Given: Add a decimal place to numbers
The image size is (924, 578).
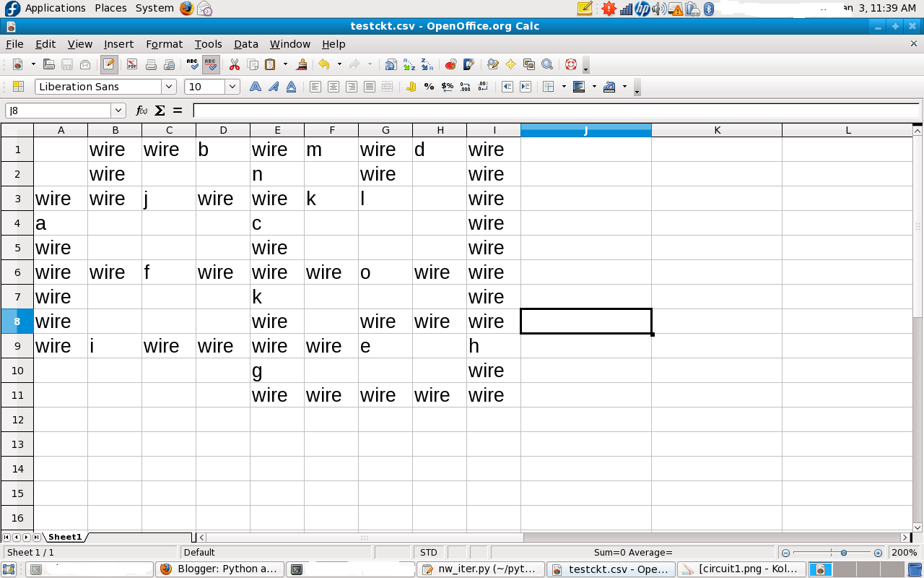Looking at the screenshot, I should [x=465, y=87].
